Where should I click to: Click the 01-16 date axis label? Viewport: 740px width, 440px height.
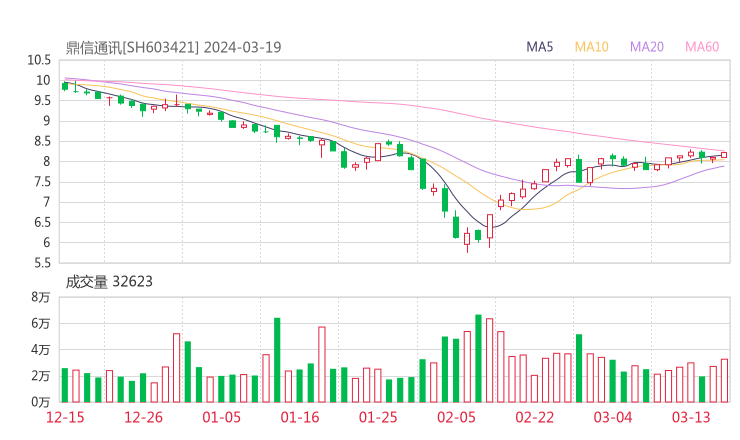(300, 417)
